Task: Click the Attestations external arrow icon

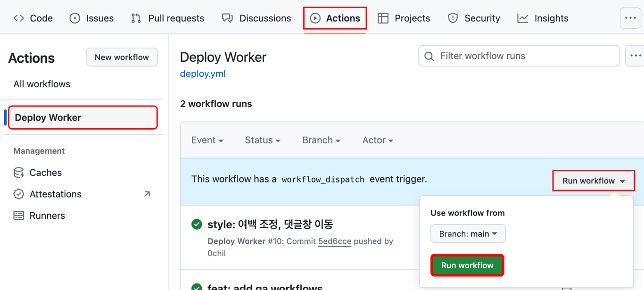Action: [147, 194]
